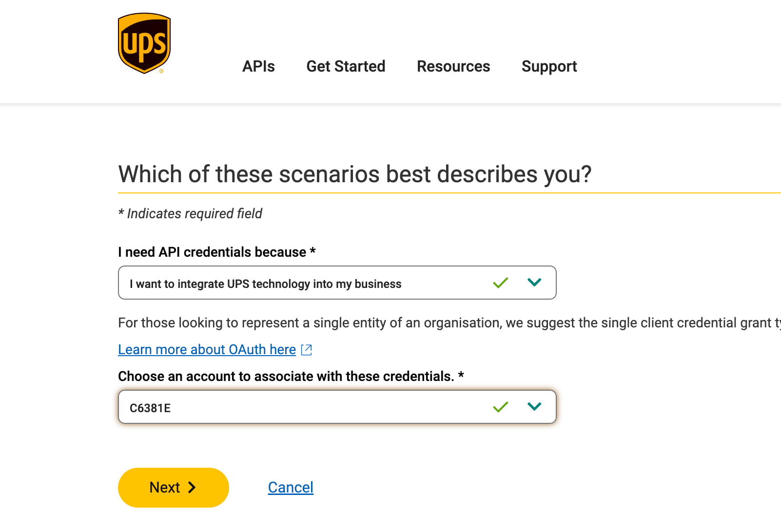
Task: Open the Resources menu
Action: tap(453, 66)
